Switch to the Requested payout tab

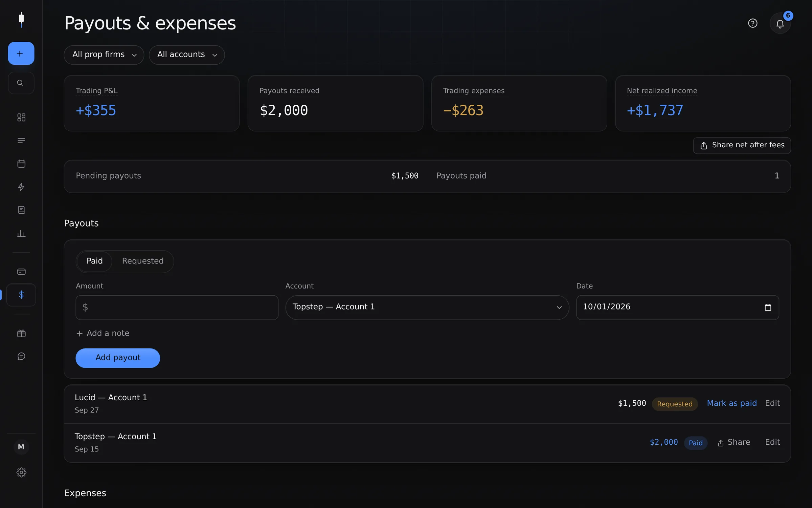click(143, 261)
